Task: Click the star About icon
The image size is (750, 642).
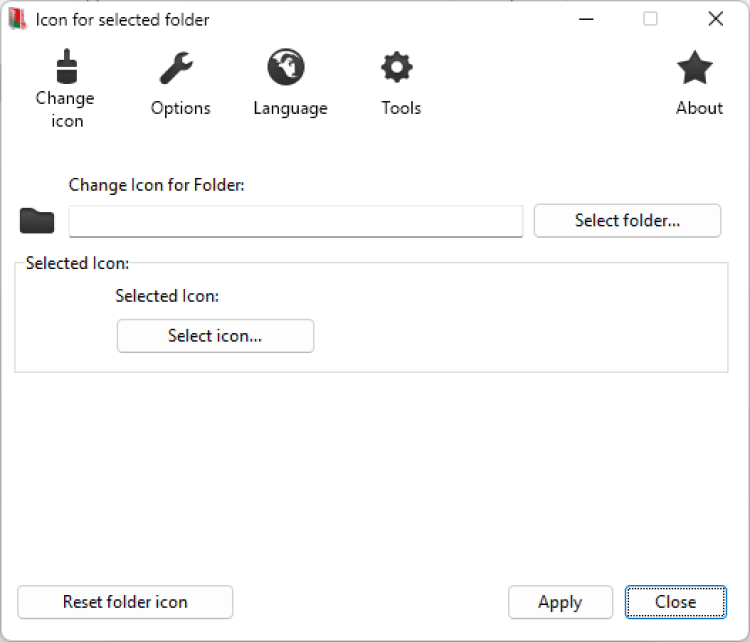Action: 695,68
